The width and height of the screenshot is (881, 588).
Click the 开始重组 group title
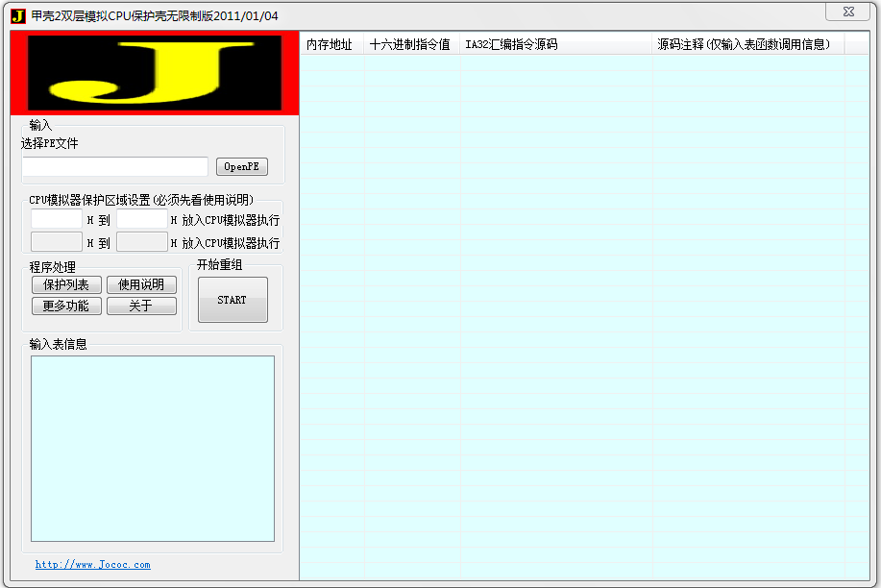click(220, 264)
